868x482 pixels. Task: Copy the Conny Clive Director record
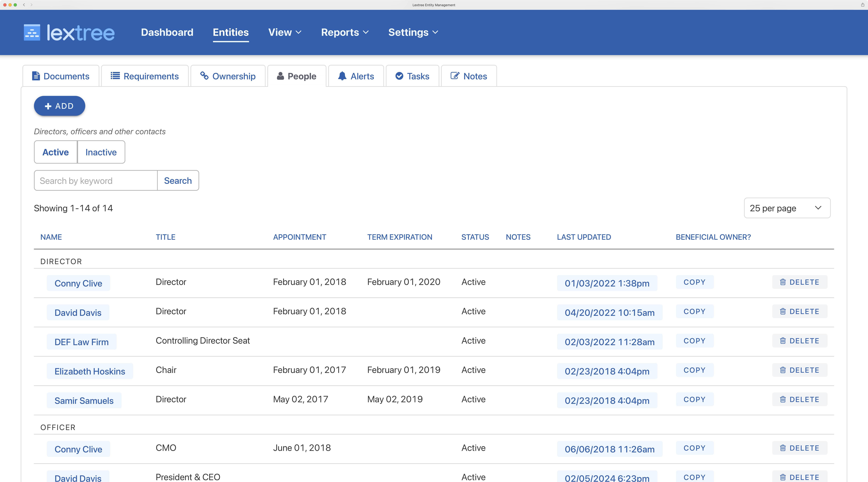pyautogui.click(x=695, y=282)
